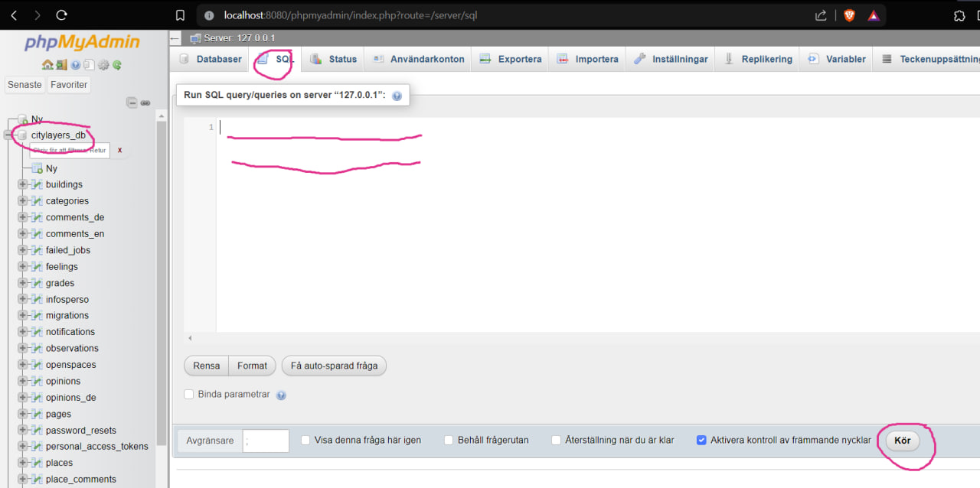Click the buildings table icon
The image size is (980, 488).
[x=37, y=184]
